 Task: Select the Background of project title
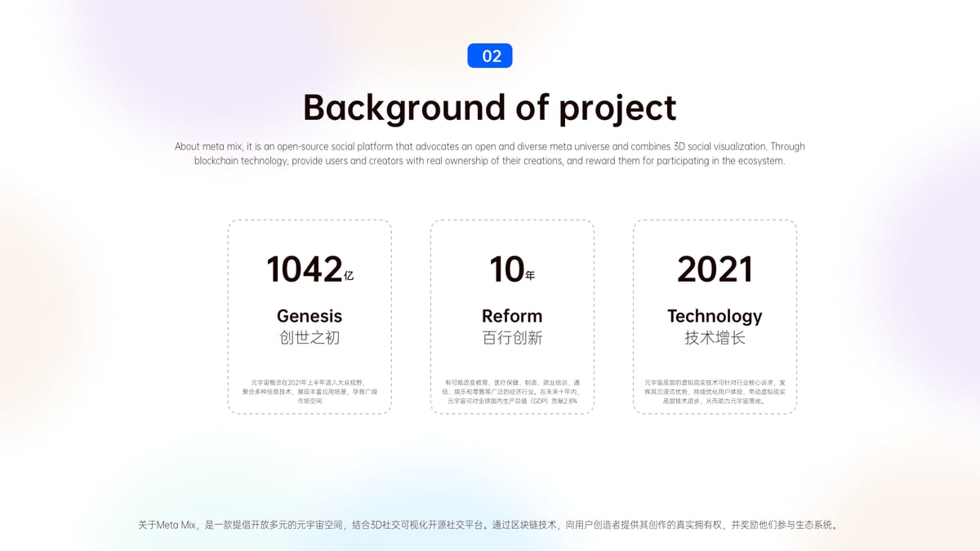[490, 108]
